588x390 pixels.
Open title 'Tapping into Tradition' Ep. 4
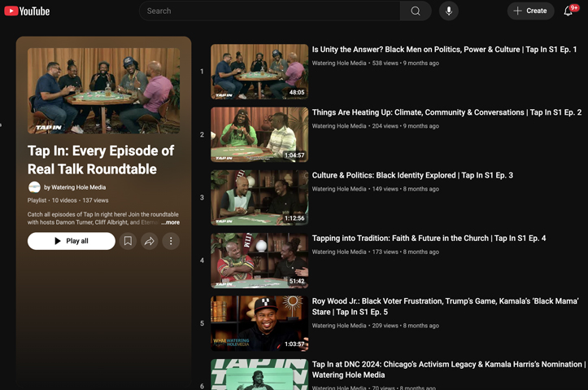point(429,239)
